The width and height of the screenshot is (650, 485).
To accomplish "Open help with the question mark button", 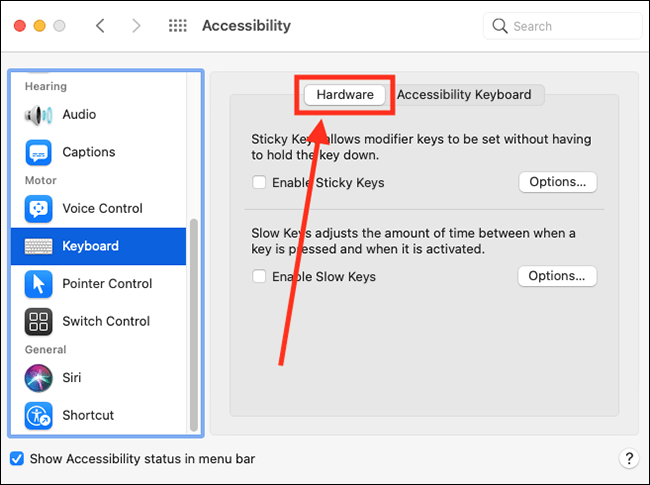I will click(x=629, y=459).
